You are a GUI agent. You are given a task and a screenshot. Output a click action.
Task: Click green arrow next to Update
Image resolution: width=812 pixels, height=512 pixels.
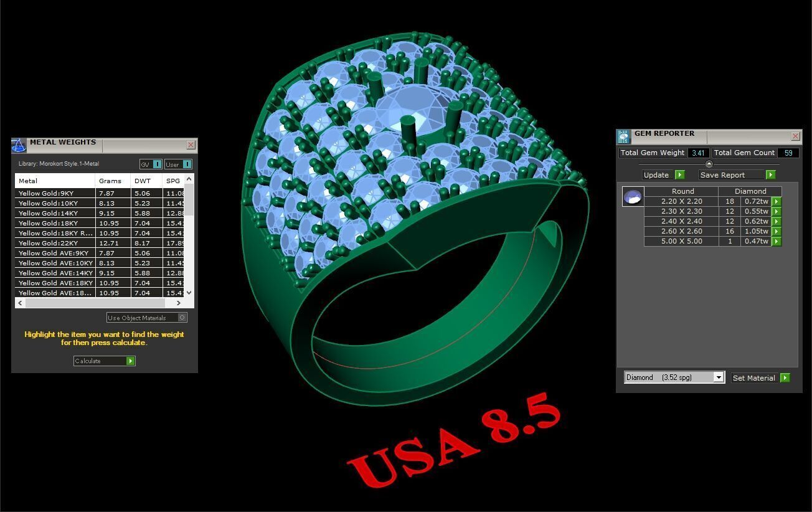679,175
